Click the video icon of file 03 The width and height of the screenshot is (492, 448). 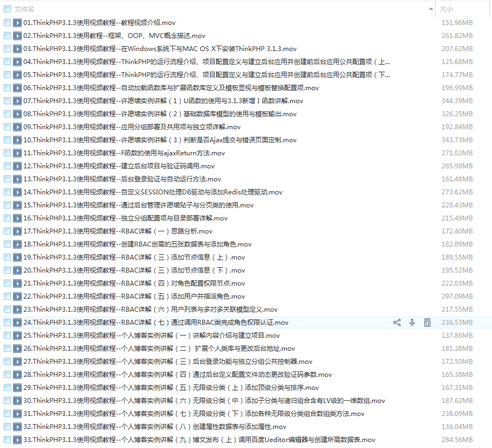point(17,49)
